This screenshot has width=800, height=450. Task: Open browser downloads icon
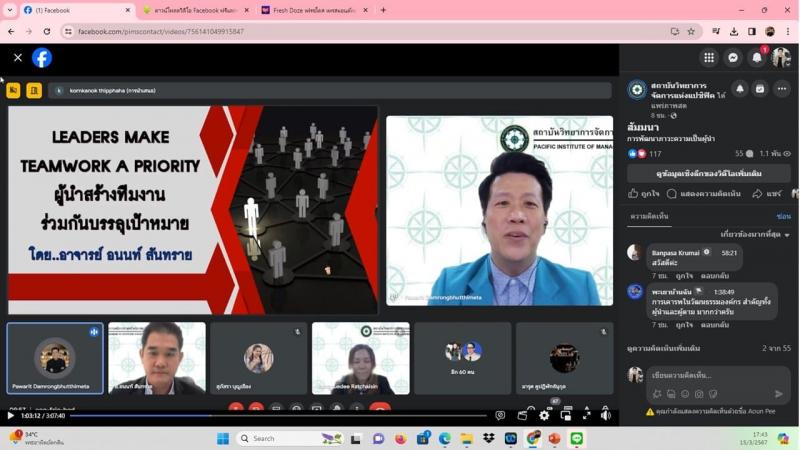734,32
